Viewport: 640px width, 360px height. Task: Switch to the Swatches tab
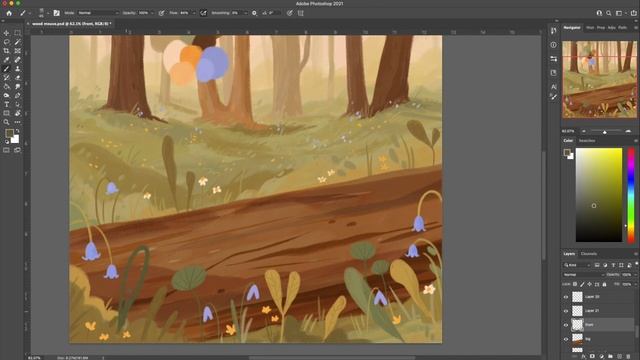pos(587,141)
